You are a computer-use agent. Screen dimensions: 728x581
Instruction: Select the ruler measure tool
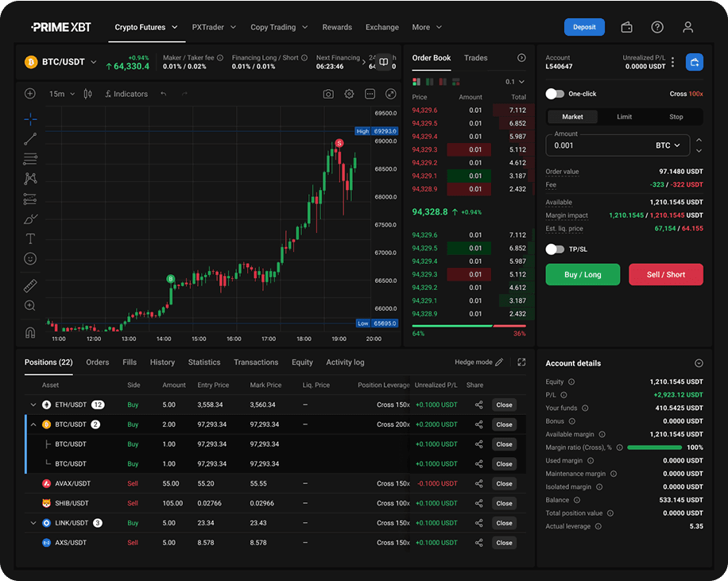pos(30,285)
